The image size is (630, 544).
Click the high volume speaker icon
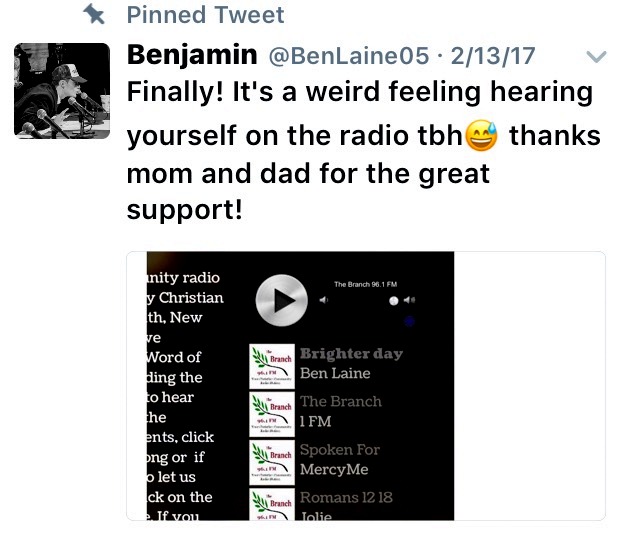[x=411, y=299]
